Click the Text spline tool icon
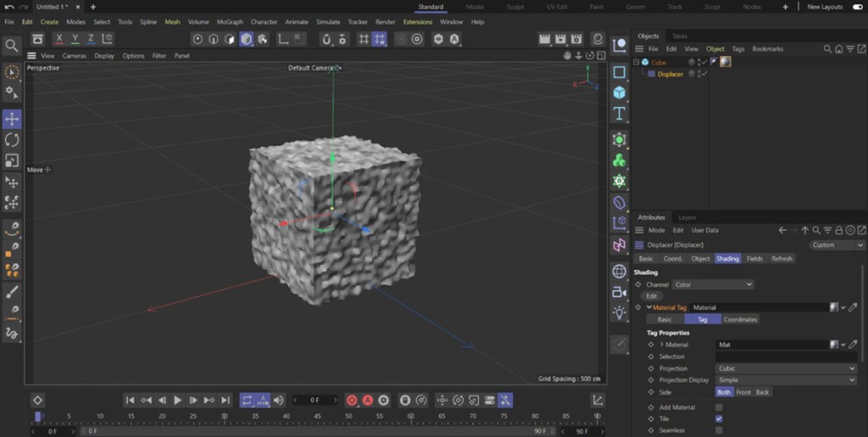Image resolution: width=868 pixels, height=437 pixels. click(620, 114)
